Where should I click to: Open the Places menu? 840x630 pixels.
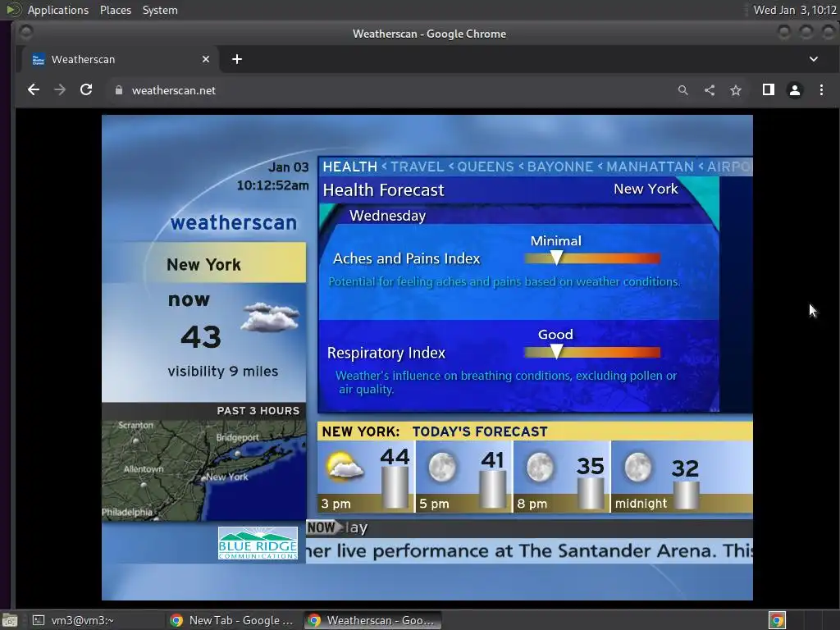click(x=116, y=10)
